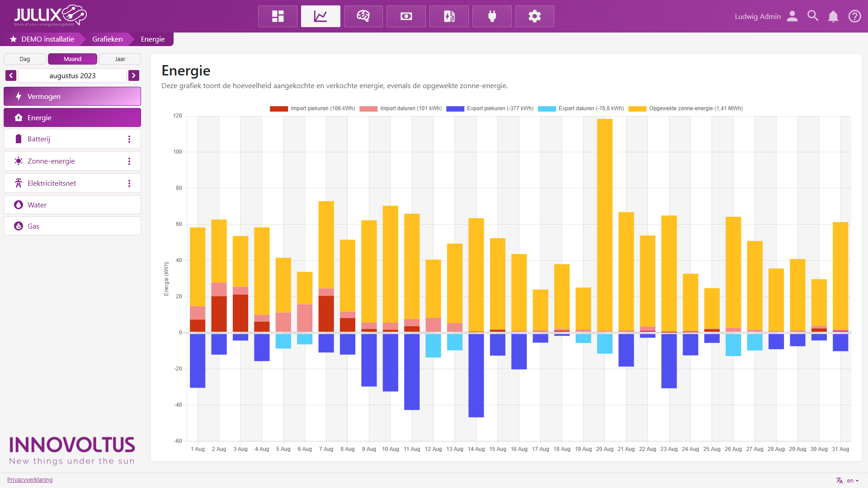Click the notifications bell icon
This screenshot has height=488, width=868.
pos(833,16)
